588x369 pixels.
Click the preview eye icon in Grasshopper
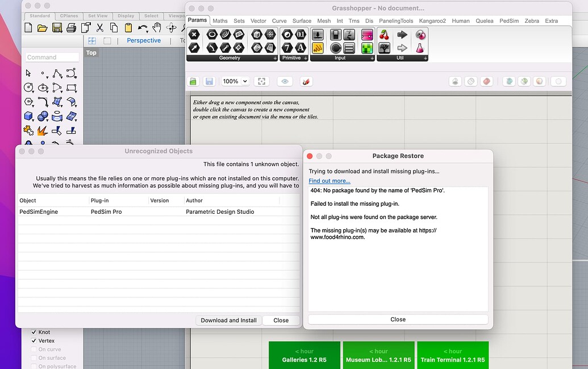click(x=284, y=81)
